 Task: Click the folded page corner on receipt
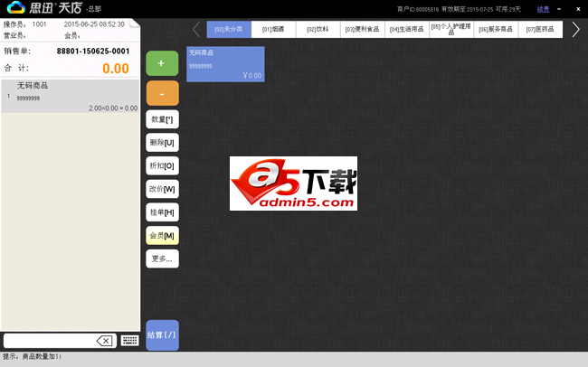[x=135, y=24]
